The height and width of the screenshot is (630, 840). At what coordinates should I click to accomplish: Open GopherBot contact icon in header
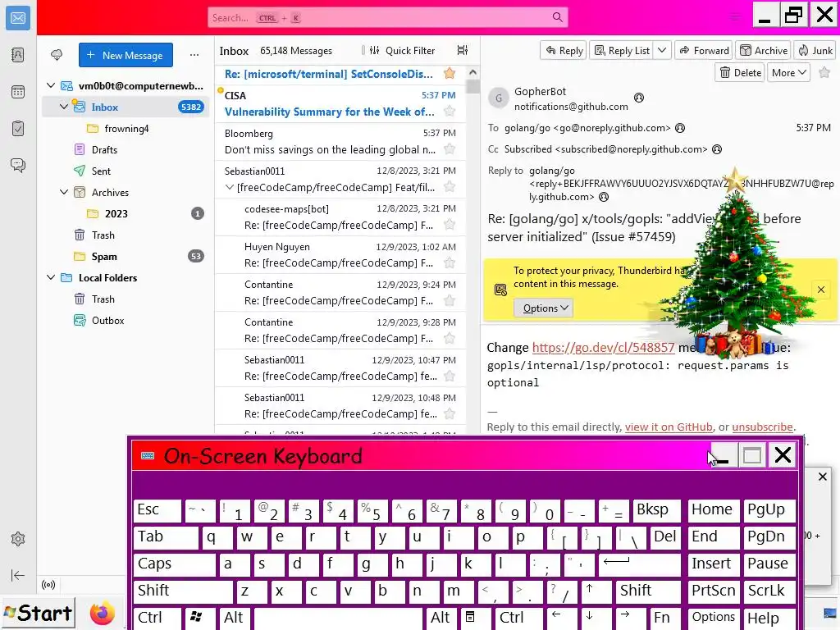(638, 98)
